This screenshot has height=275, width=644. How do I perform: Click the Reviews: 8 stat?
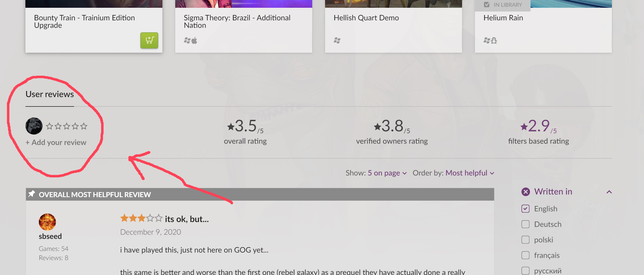(54, 258)
